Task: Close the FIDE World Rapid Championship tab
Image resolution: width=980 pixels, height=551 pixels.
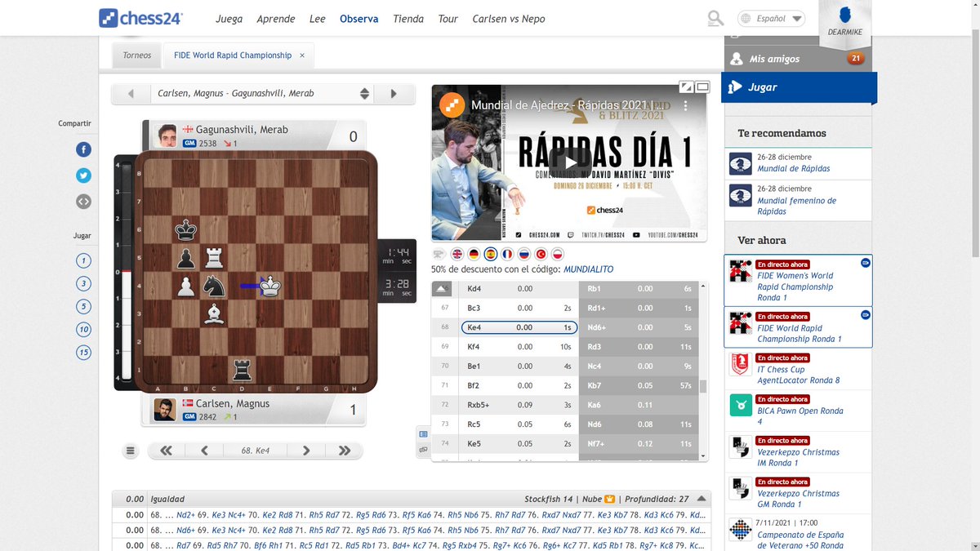Action: pos(302,56)
